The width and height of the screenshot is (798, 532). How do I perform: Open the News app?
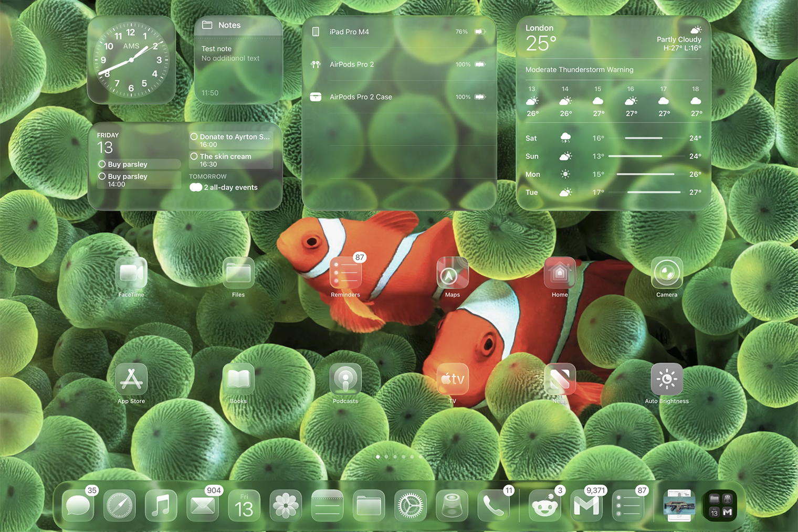pos(560,379)
